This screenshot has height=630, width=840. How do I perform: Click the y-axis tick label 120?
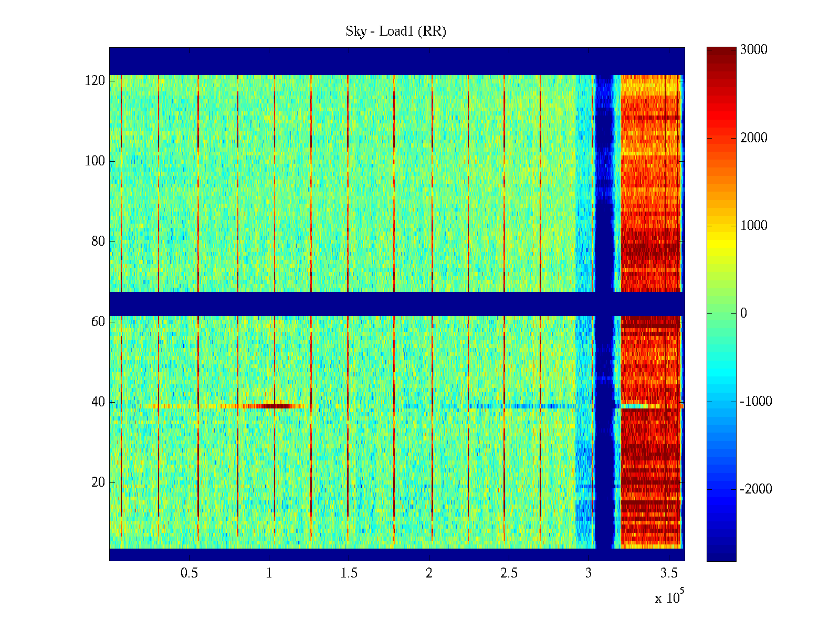point(95,81)
